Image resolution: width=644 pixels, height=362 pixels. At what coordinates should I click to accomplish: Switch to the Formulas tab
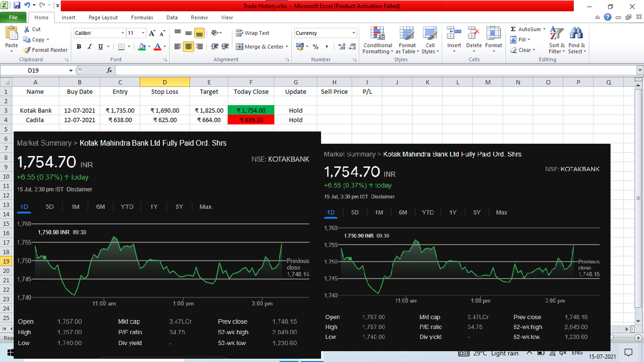pos(142,17)
